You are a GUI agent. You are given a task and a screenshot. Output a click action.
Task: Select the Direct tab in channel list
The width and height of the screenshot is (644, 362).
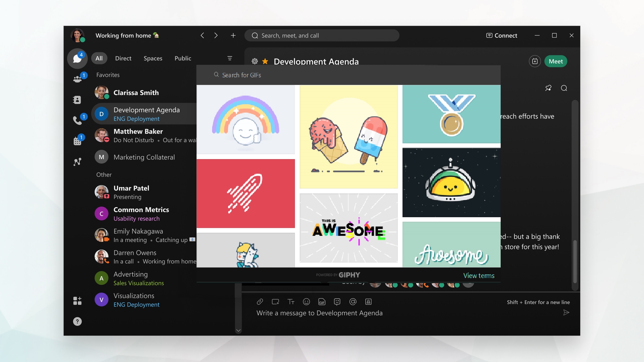(123, 58)
